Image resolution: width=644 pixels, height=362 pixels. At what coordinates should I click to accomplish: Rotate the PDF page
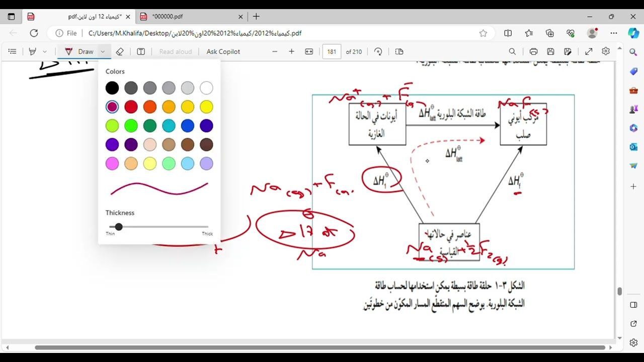coord(378,51)
